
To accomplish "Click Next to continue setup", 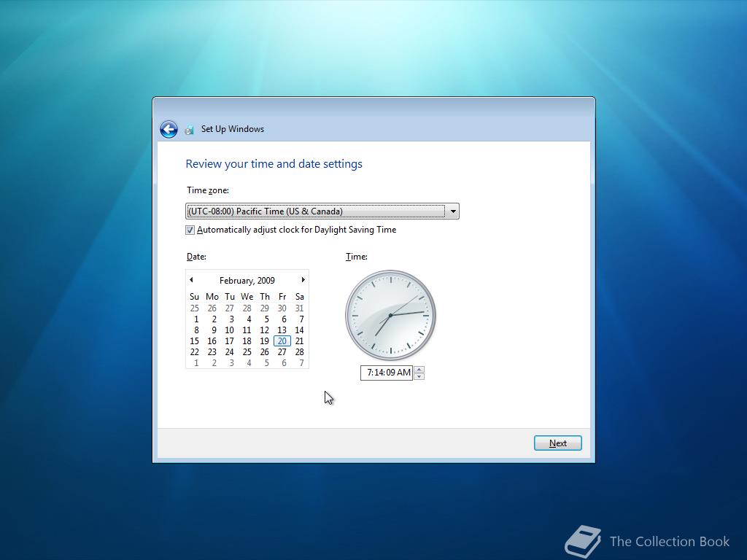I will pyautogui.click(x=558, y=443).
